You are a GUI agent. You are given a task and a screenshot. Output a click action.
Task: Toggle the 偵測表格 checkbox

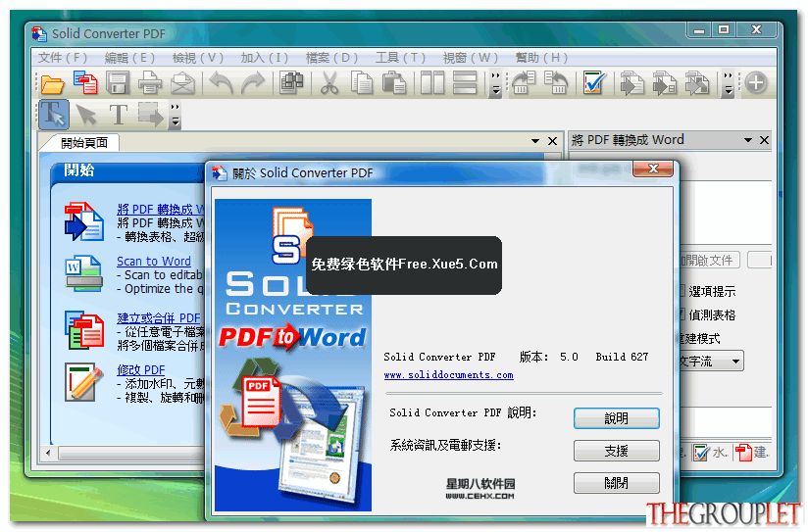click(x=682, y=314)
